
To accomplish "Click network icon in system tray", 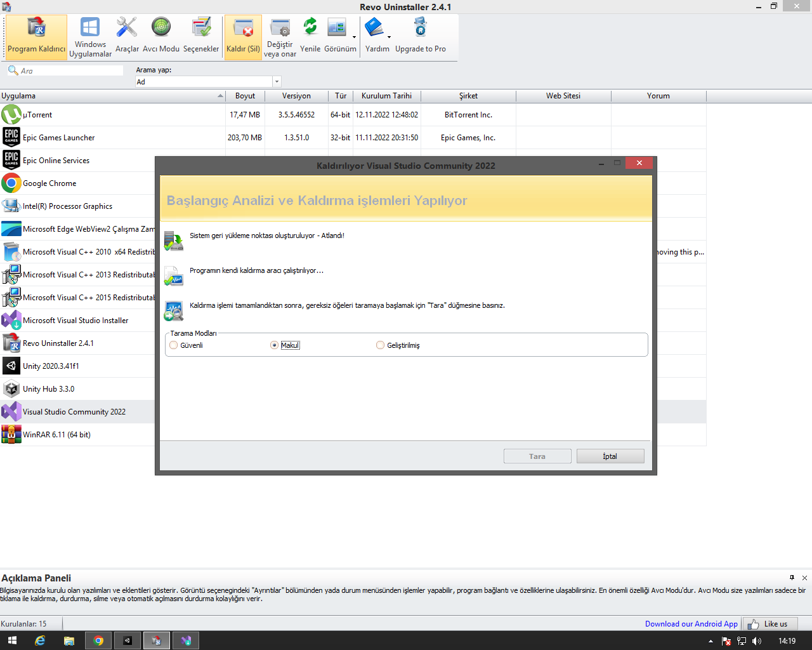I will click(742, 641).
